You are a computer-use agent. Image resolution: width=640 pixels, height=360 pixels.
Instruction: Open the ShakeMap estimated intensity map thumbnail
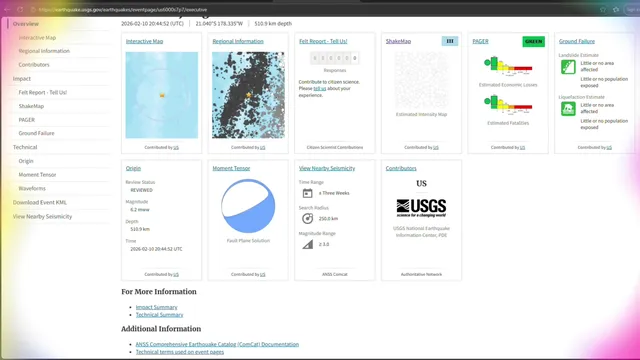point(421,81)
